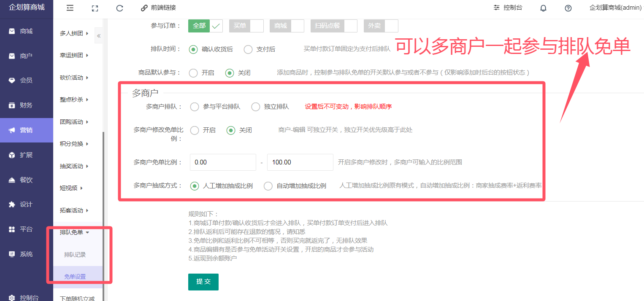Collapse 排队免单 submenu
644x301 pixels.
click(74, 232)
